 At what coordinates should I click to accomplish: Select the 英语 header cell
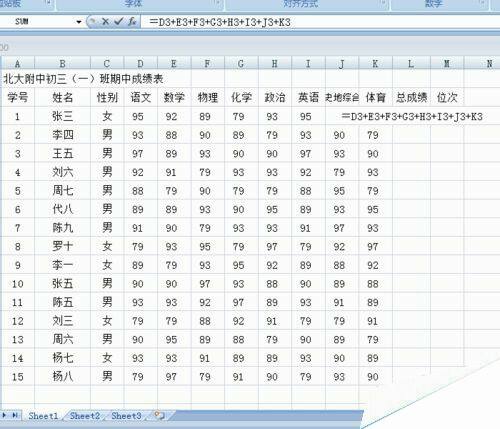tap(308, 97)
